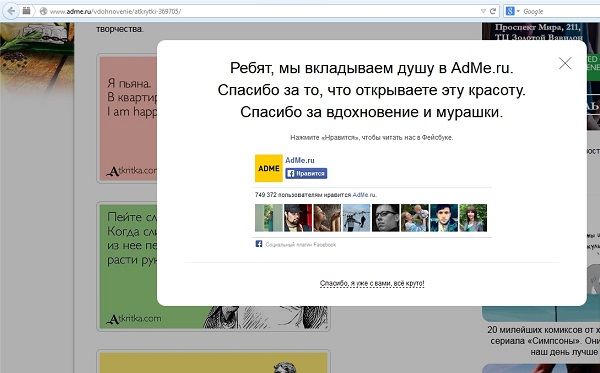
Task: Click 'Спасибо, я уже с вами, всё круто!' link
Action: [x=372, y=283]
